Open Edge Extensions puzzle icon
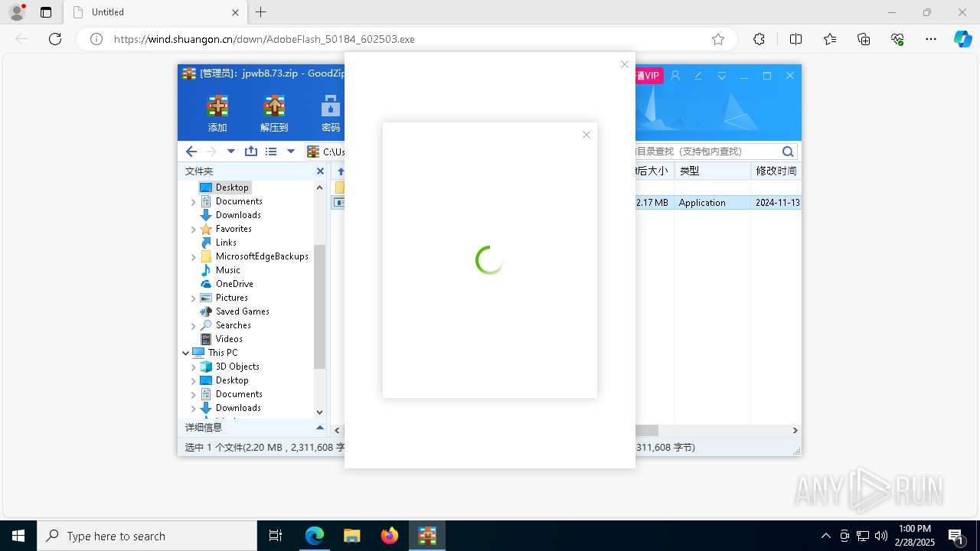 [759, 39]
